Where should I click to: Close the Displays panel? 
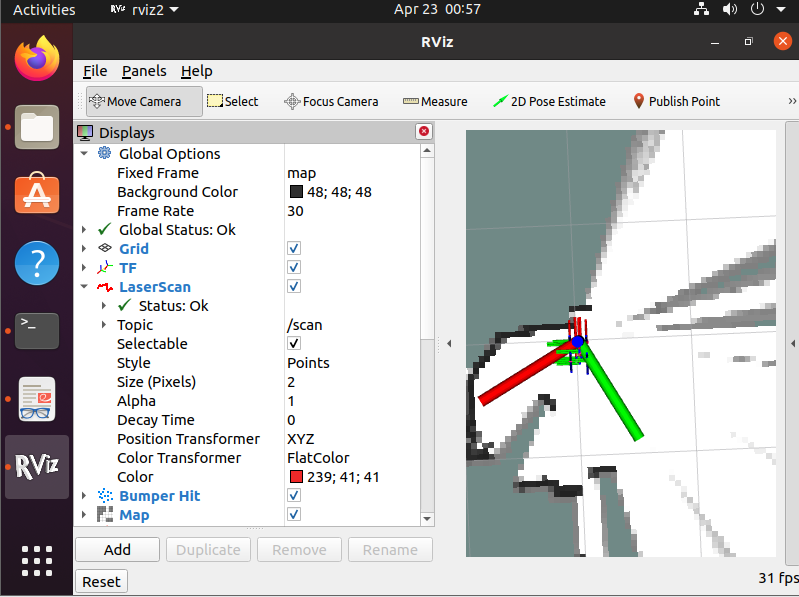424,131
